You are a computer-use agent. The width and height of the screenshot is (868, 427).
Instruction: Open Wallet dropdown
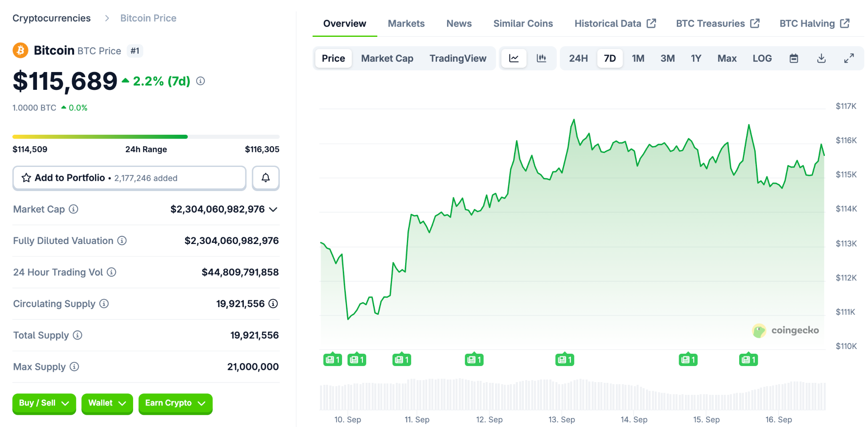click(x=107, y=403)
